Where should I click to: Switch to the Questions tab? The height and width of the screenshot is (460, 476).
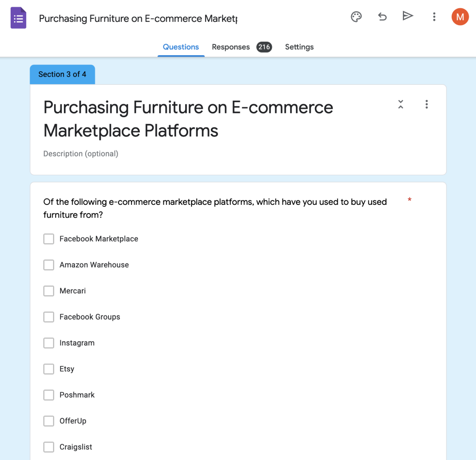pyautogui.click(x=180, y=47)
